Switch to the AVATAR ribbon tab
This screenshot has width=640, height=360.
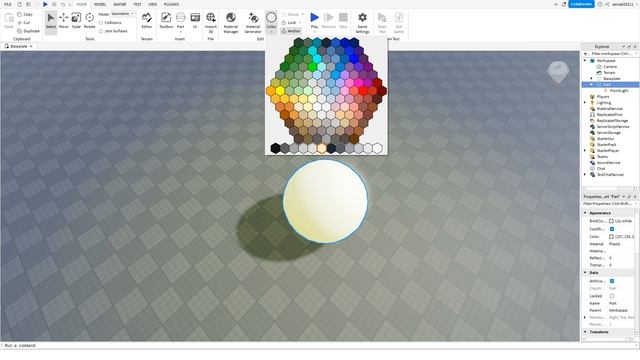120,4
